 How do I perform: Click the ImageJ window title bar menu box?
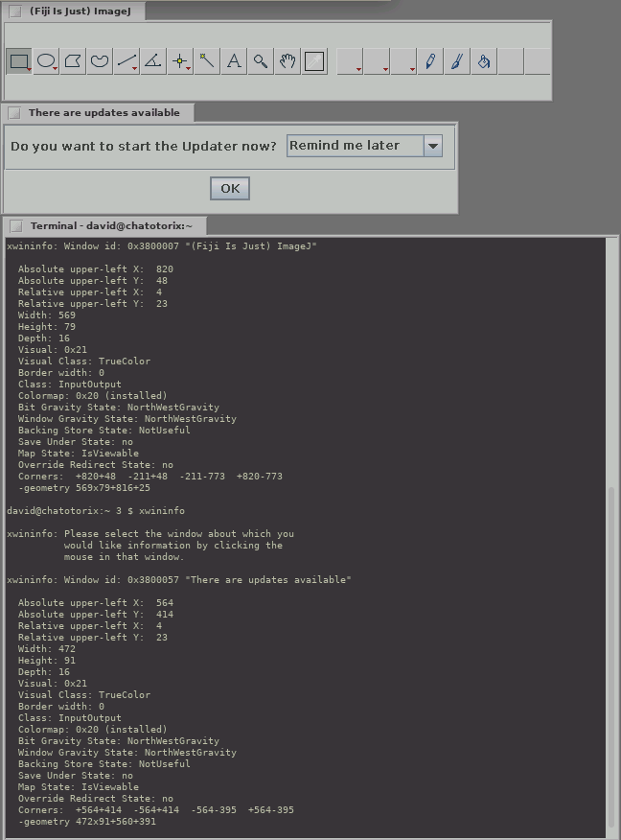[x=14, y=11]
